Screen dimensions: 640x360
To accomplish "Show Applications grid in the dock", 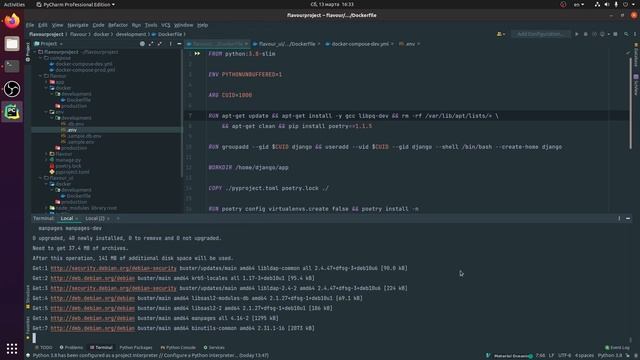I will [12, 348].
